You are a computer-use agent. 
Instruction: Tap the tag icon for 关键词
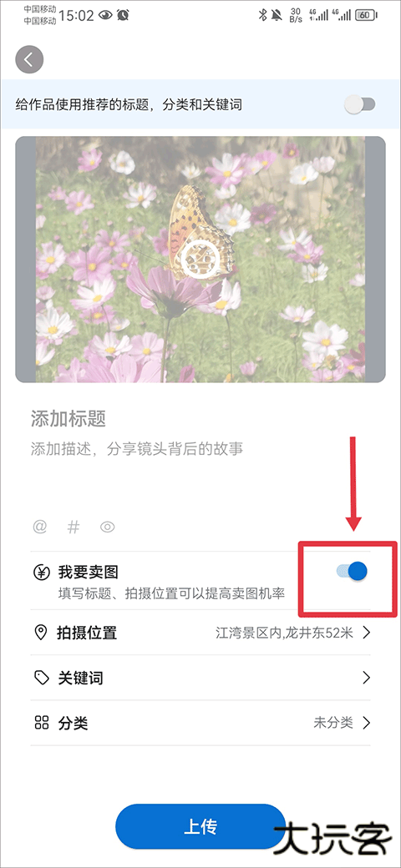coord(40,678)
